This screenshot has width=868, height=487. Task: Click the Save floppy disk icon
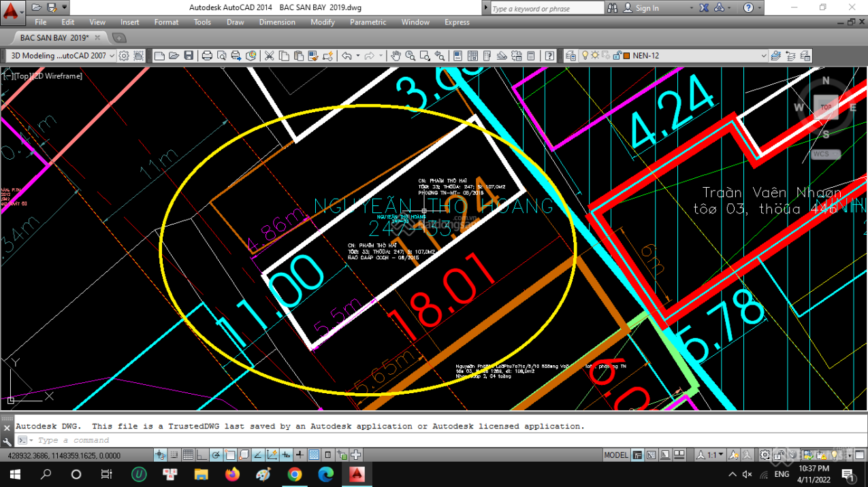coord(189,56)
